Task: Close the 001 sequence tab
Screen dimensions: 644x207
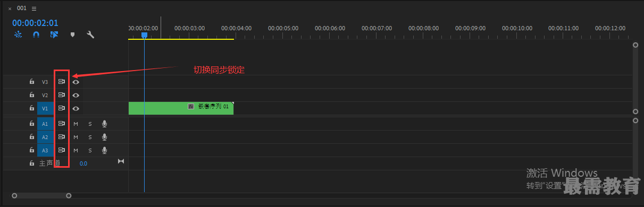Action: point(10,8)
